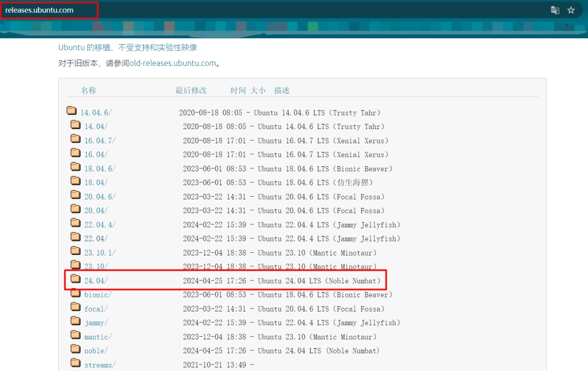Click the date '2021-10-21 13:49' for streams
This screenshot has height=371, width=588.
215,365
